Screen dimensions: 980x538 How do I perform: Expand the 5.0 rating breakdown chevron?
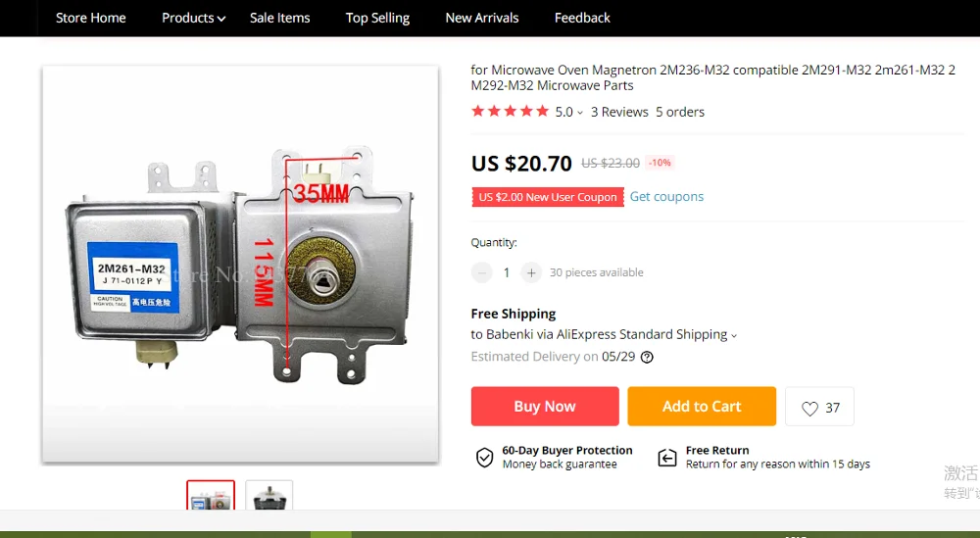(580, 113)
